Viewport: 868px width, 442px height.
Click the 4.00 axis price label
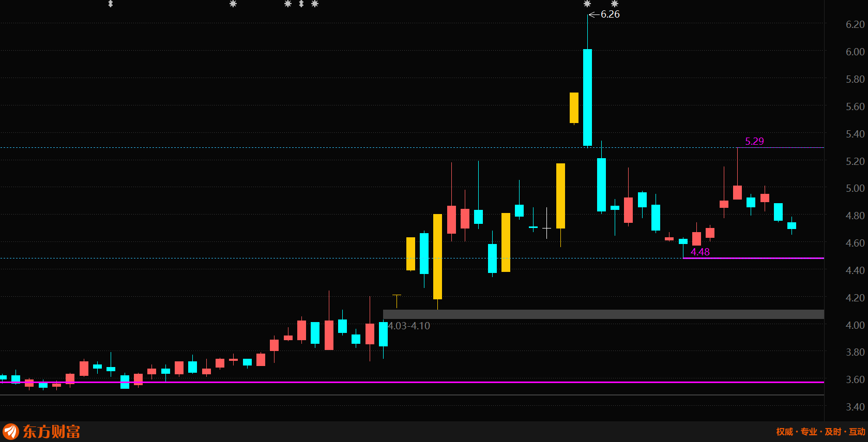[x=855, y=325]
